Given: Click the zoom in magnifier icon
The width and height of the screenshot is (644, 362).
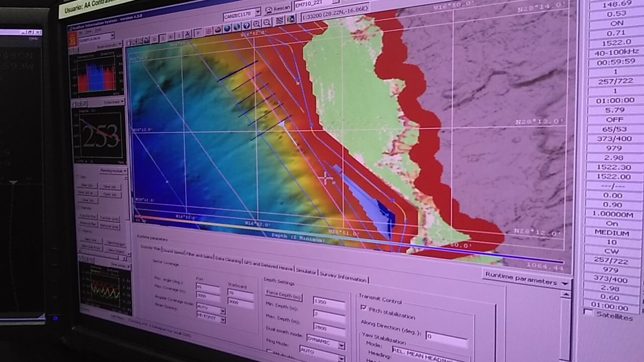Looking at the screenshot, I should 256,24.
